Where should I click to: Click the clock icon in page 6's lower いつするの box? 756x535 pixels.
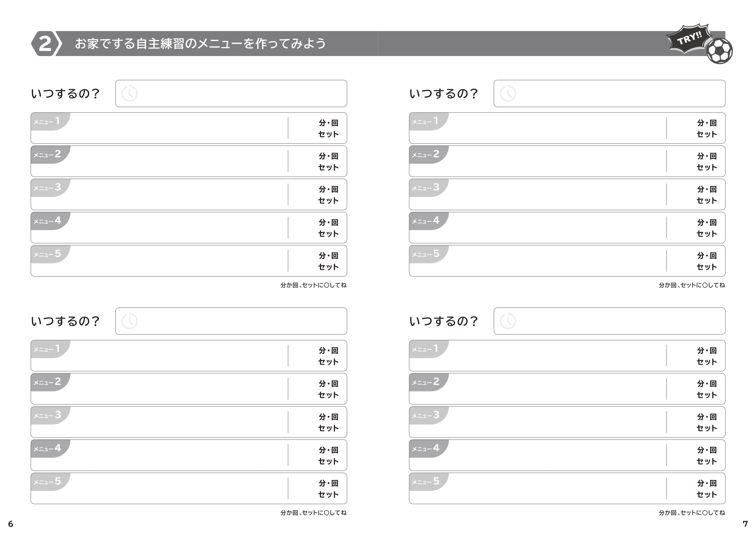[x=129, y=321]
